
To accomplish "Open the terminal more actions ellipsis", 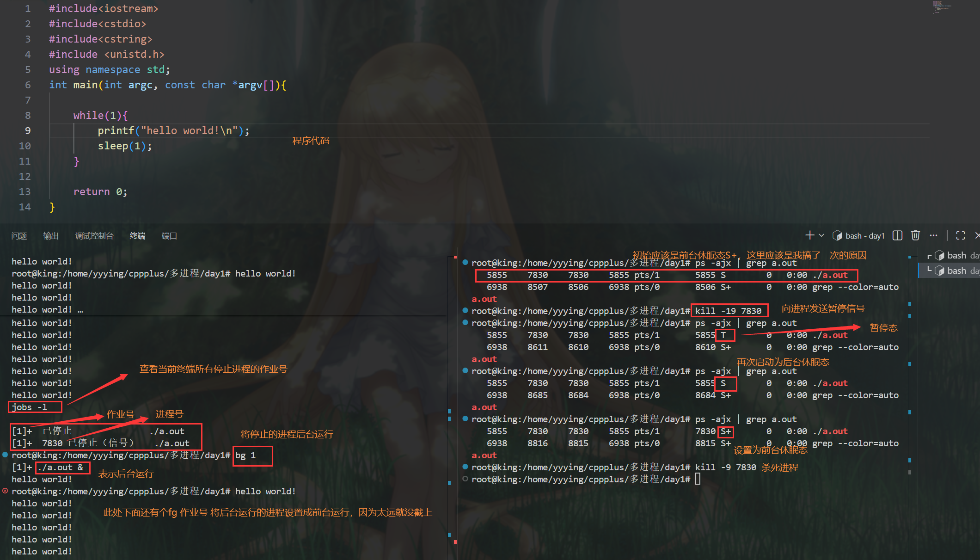I will tap(933, 235).
